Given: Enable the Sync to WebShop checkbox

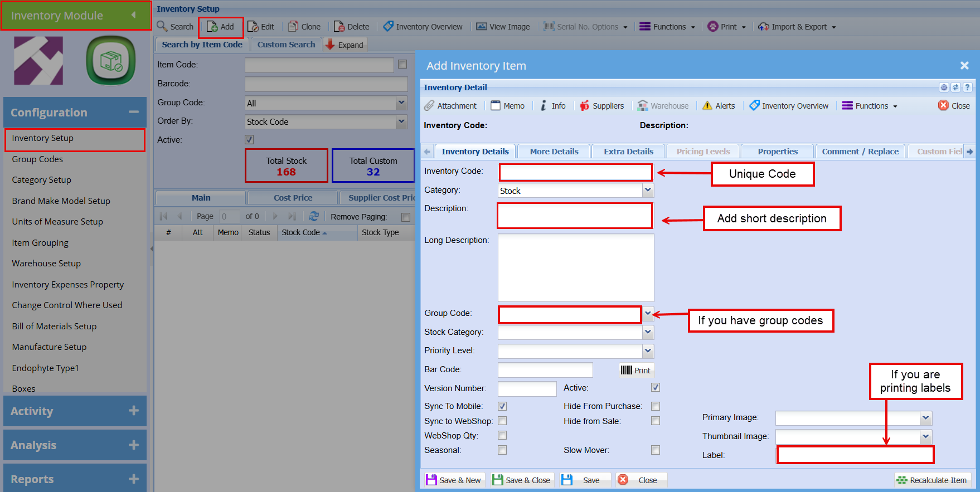Looking at the screenshot, I should pos(502,421).
